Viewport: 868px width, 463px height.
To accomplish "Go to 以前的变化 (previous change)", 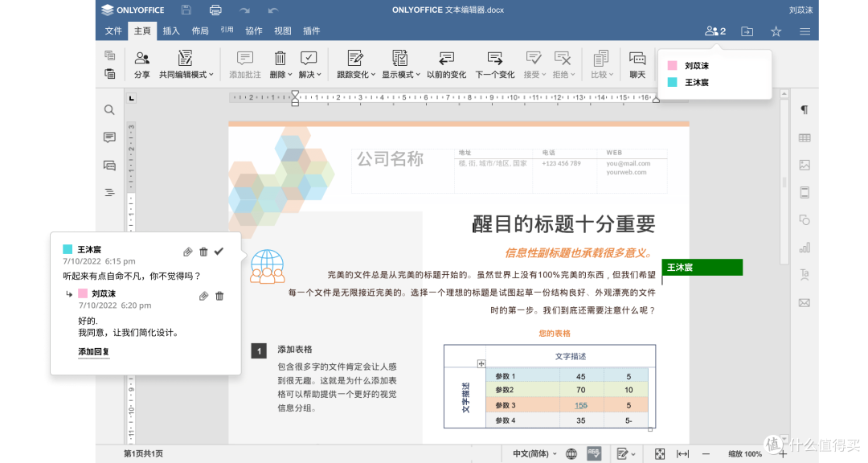I will [446, 64].
